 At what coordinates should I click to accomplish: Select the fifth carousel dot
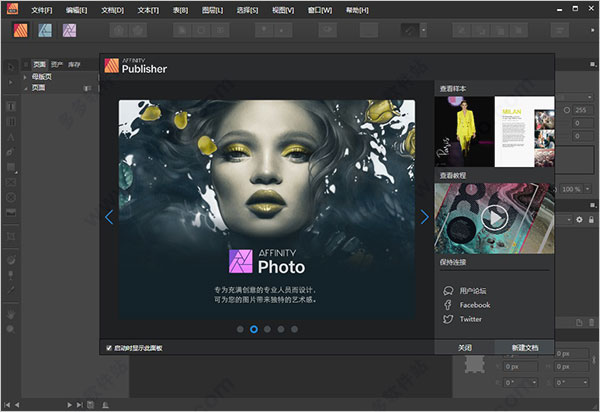point(294,329)
